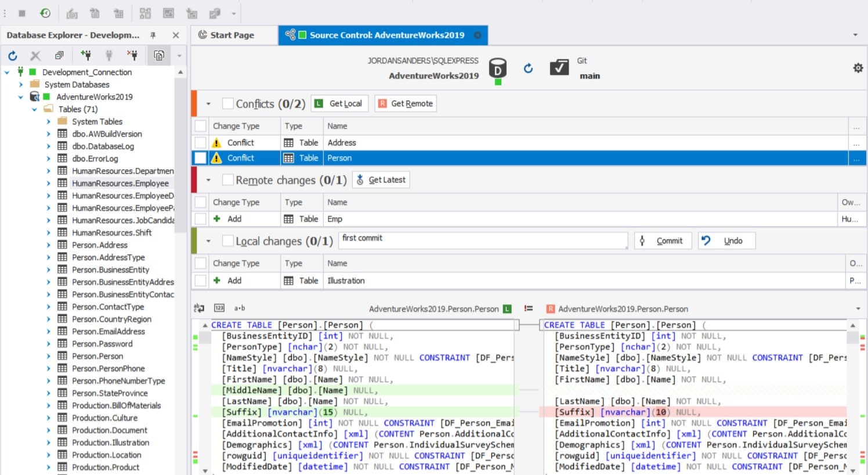This screenshot has height=475, width=868.
Task: Check the Conflicts (0/2) select-all checkbox
Action: point(228,103)
